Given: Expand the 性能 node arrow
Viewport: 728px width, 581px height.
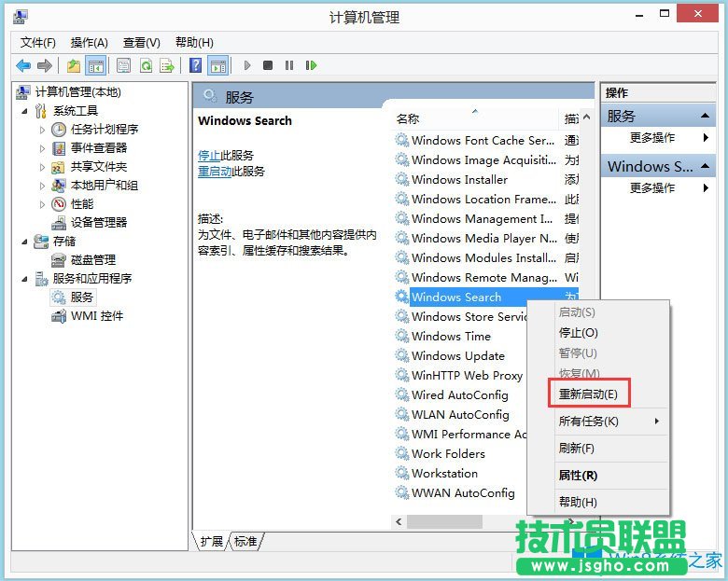Looking at the screenshot, I should pos(42,204).
